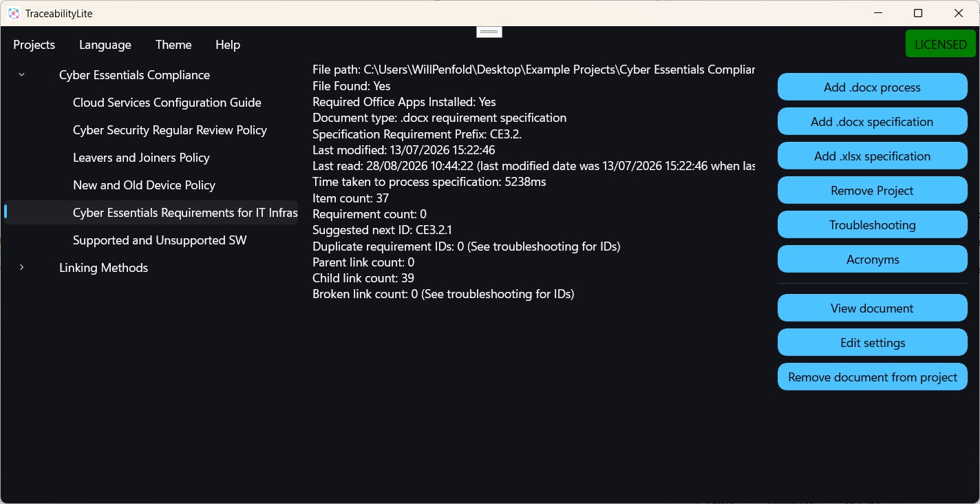Select New and Old Device Policy

click(144, 185)
